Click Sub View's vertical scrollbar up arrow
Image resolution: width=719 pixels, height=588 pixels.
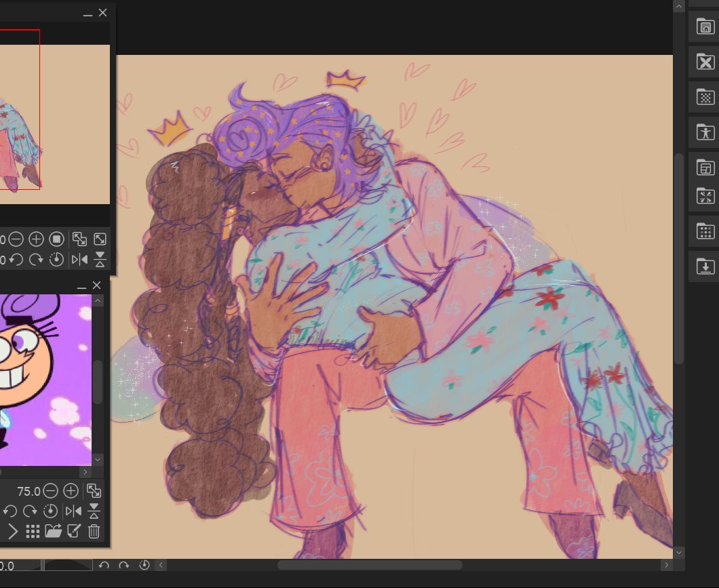coord(98,301)
